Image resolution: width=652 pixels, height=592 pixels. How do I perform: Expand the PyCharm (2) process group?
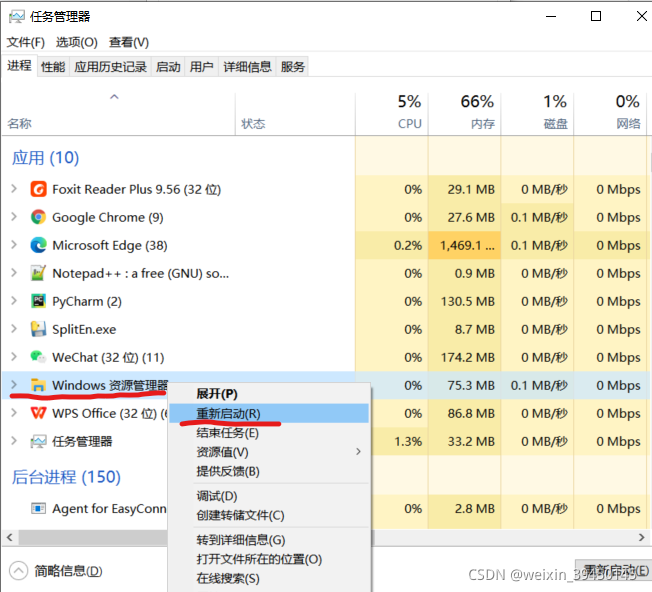pos(14,301)
